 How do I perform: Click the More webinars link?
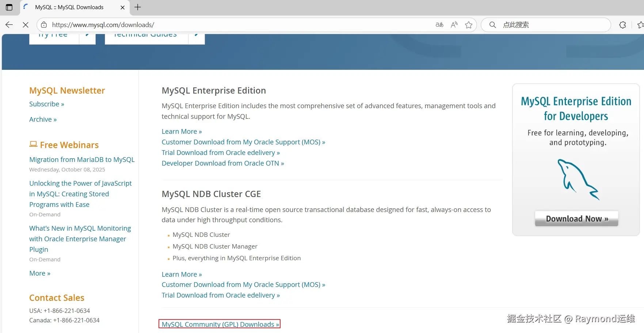pyautogui.click(x=40, y=273)
